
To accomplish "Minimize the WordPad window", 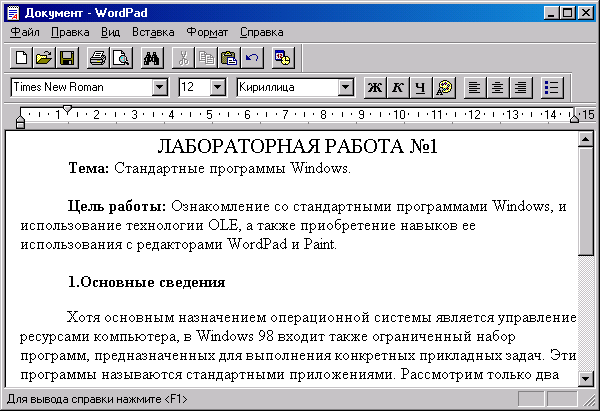I will pyautogui.click(x=551, y=13).
